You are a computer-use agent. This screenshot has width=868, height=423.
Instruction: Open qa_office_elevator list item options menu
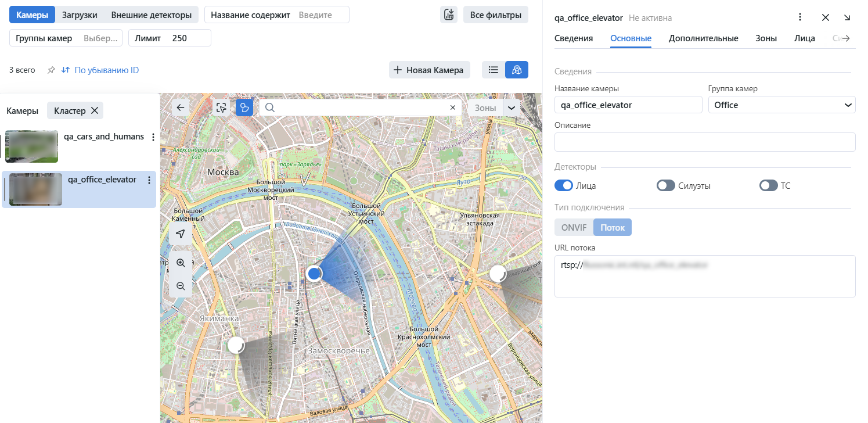[149, 181]
